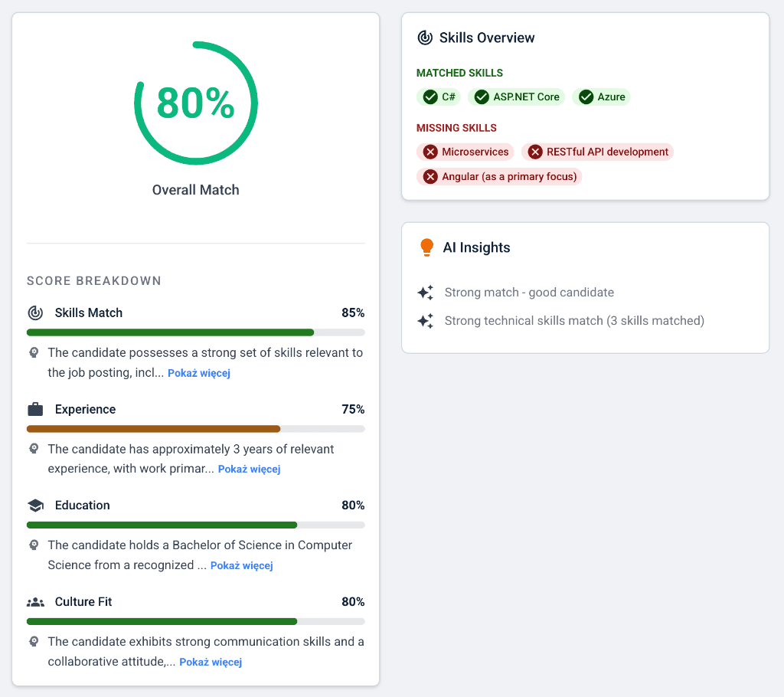The width and height of the screenshot is (784, 697).
Task: Click the AI Insights lightbulb icon
Action: tap(427, 247)
